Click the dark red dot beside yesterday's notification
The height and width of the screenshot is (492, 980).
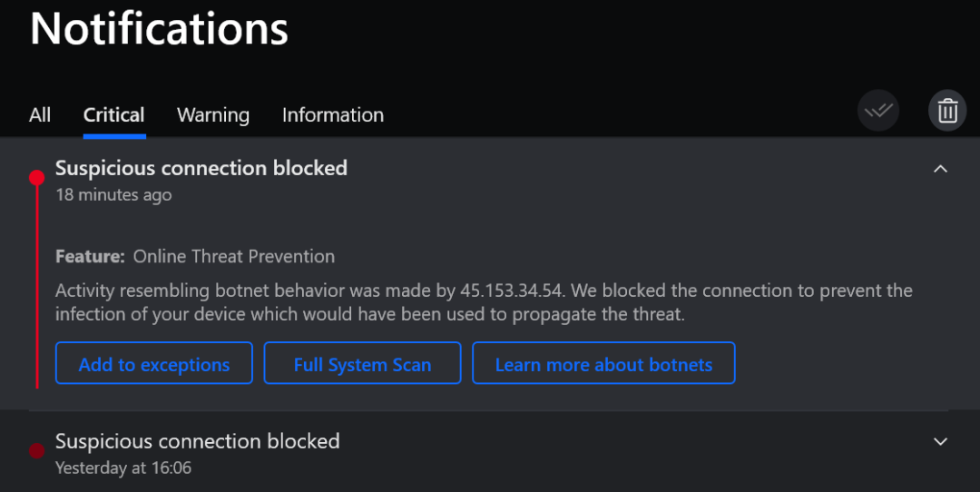click(x=37, y=450)
